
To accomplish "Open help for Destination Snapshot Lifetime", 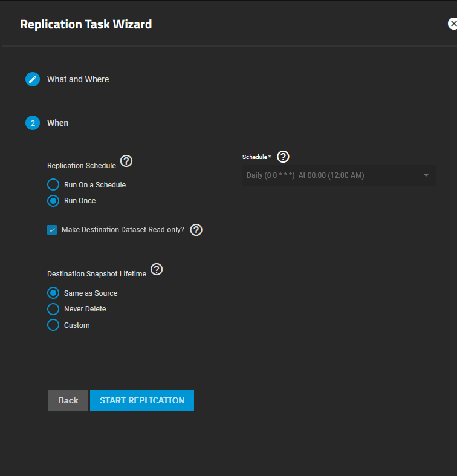I will 157,269.
